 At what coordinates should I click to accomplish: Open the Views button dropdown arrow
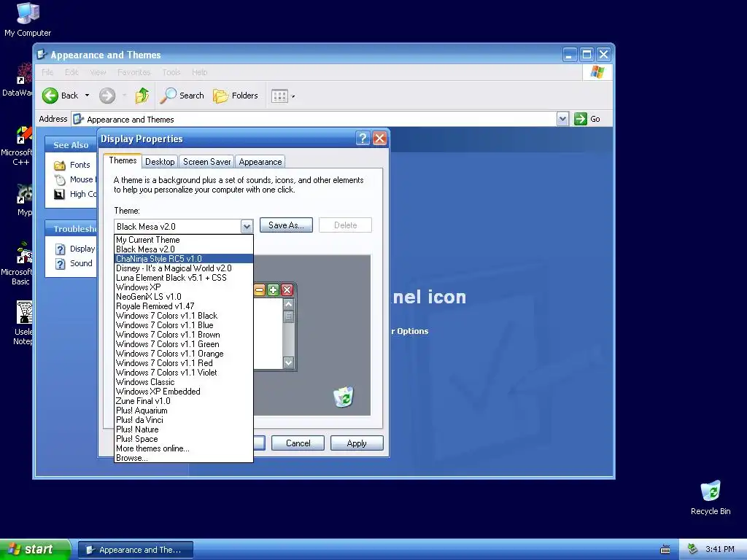(x=293, y=97)
